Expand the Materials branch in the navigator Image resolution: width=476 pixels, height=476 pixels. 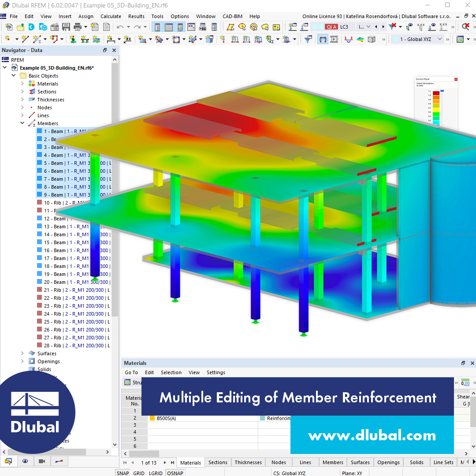coord(22,83)
